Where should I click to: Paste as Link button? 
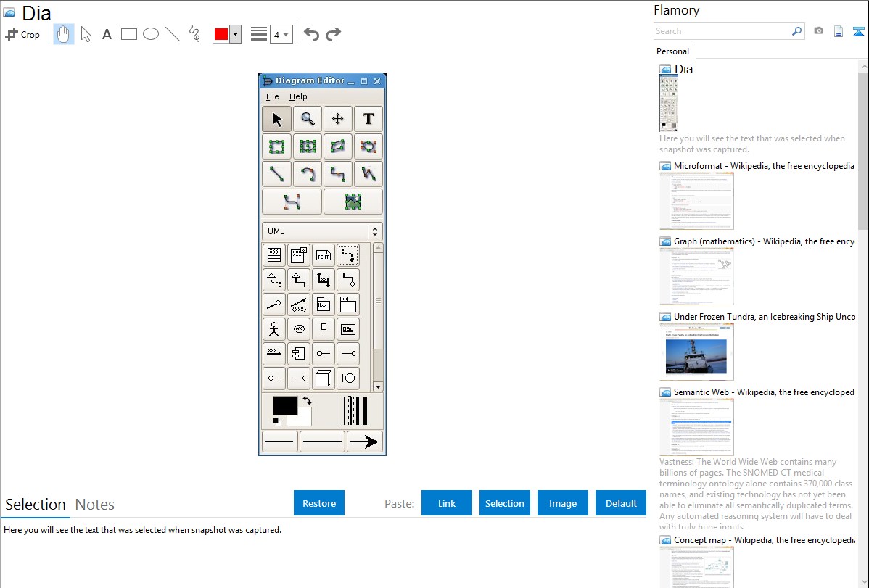(447, 503)
